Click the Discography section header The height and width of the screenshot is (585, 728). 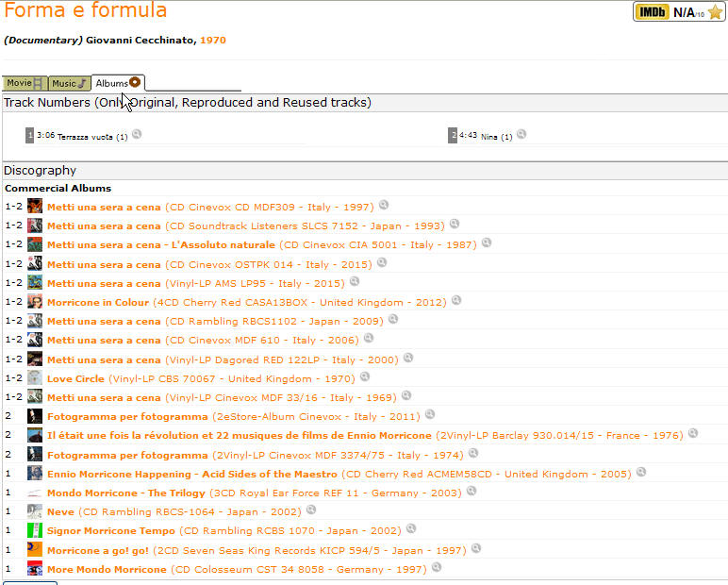(x=40, y=171)
